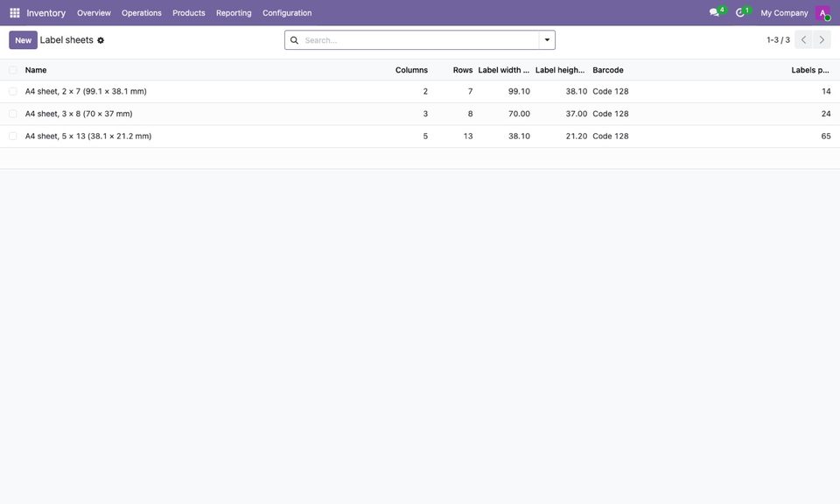Open the Configuration menu
840x504 pixels.
point(287,13)
